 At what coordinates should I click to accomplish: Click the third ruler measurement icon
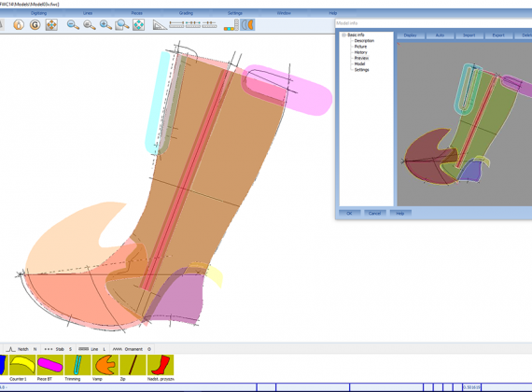209,24
